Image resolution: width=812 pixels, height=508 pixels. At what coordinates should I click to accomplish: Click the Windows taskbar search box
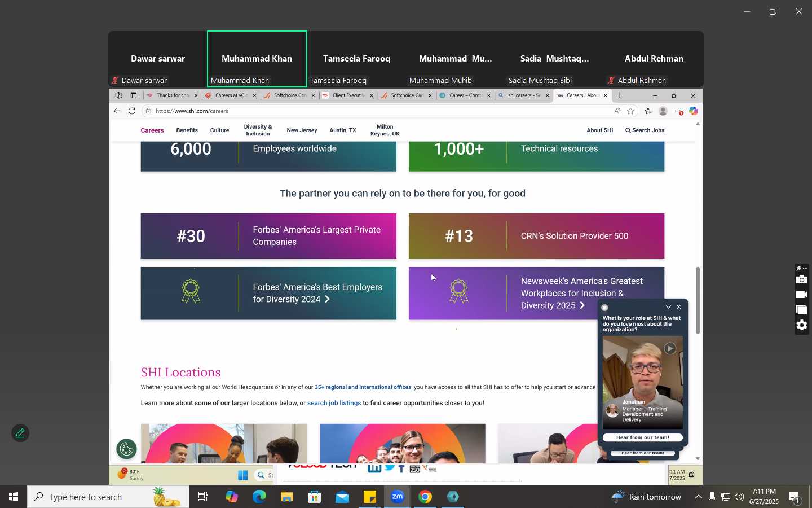(108, 497)
